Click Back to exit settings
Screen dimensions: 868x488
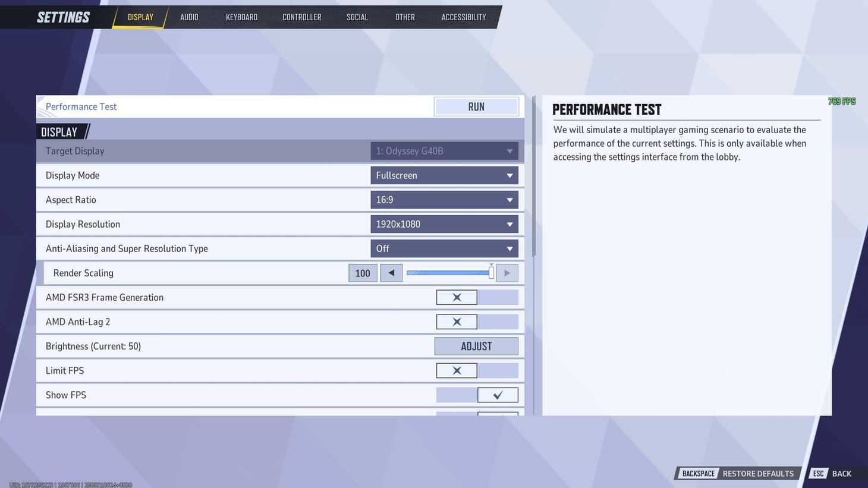841,473
